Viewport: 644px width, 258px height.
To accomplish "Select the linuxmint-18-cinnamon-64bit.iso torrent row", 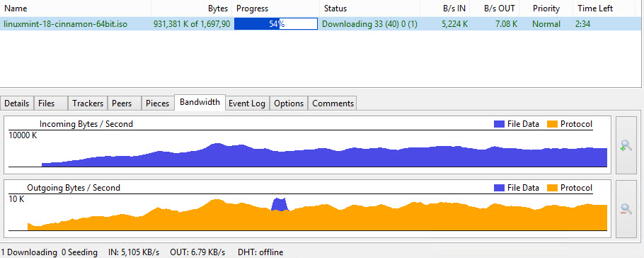I will [321, 24].
